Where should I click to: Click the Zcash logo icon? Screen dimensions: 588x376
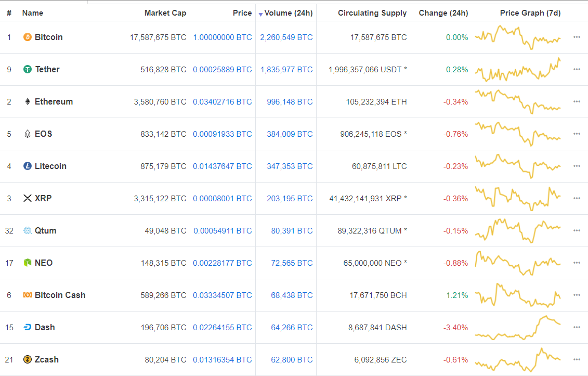(28, 360)
